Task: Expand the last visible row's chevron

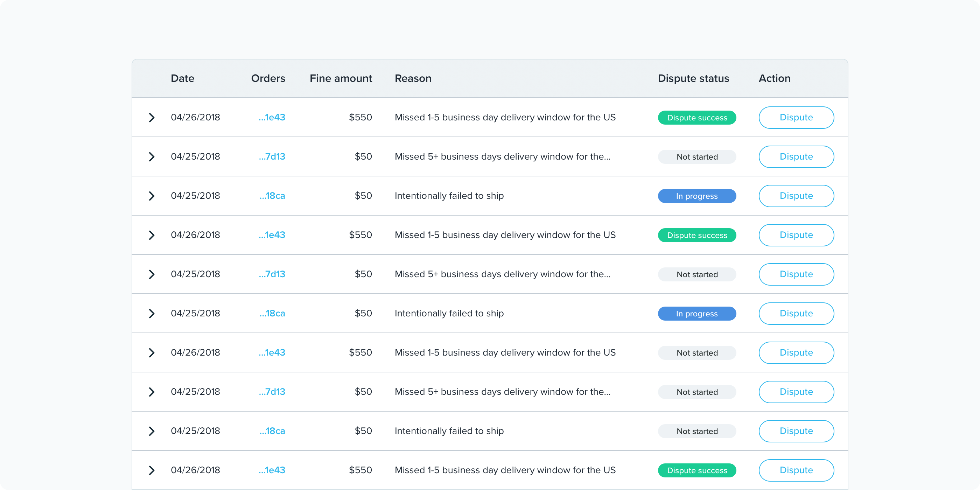Action: pos(152,470)
